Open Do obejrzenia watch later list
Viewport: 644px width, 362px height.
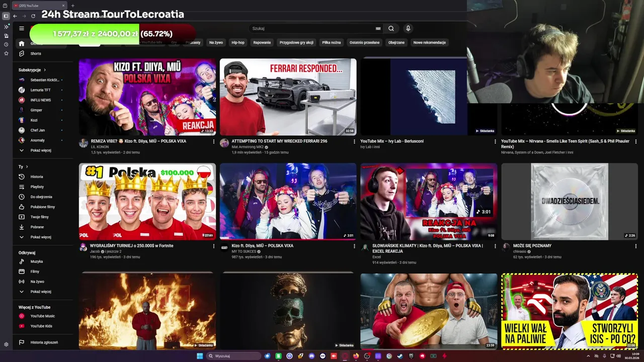(43, 197)
